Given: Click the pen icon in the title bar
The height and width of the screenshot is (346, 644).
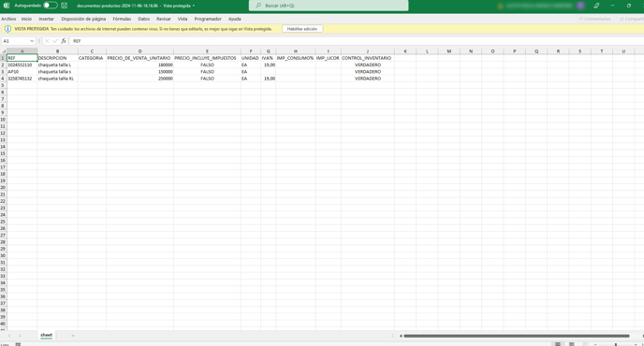Looking at the screenshot, I should (x=596, y=6).
